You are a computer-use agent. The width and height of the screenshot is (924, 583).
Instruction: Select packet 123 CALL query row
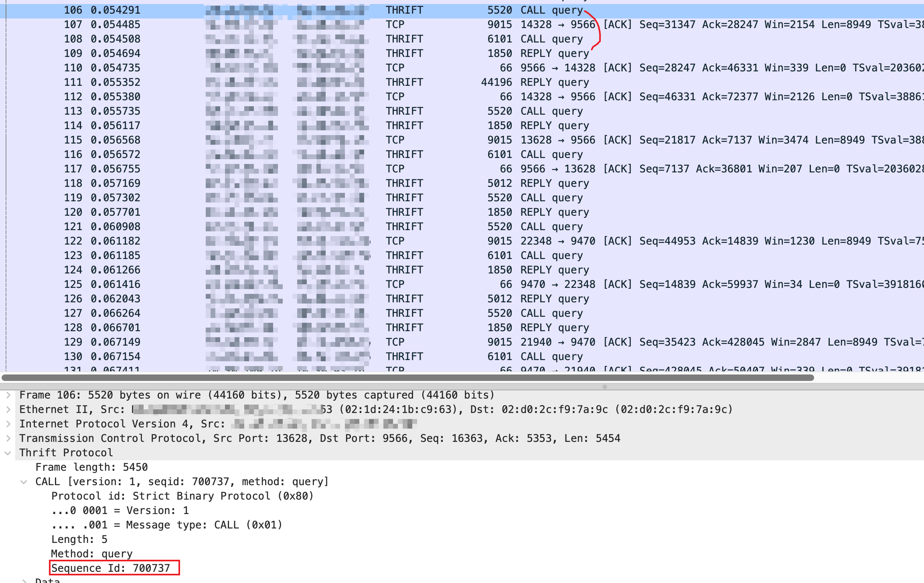(462, 255)
